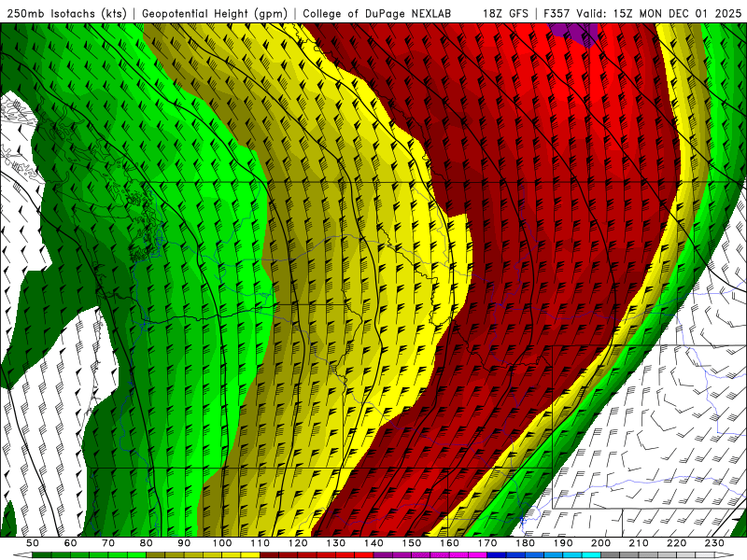This screenshot has height=560, width=747.
Task: Click the '220' legend label
Action: click(x=676, y=543)
